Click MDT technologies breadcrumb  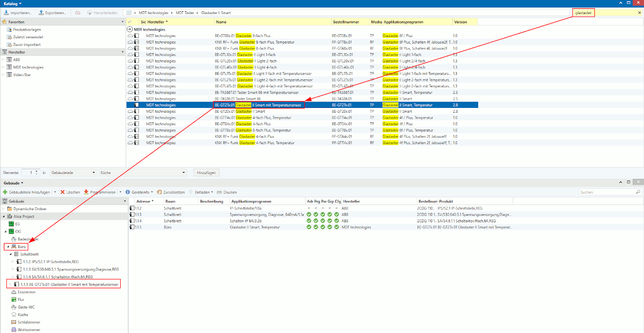click(153, 13)
